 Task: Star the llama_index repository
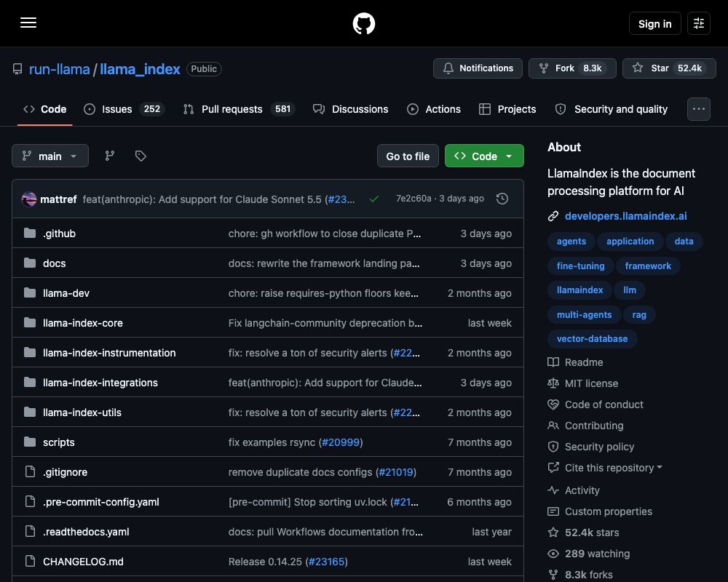click(x=669, y=68)
